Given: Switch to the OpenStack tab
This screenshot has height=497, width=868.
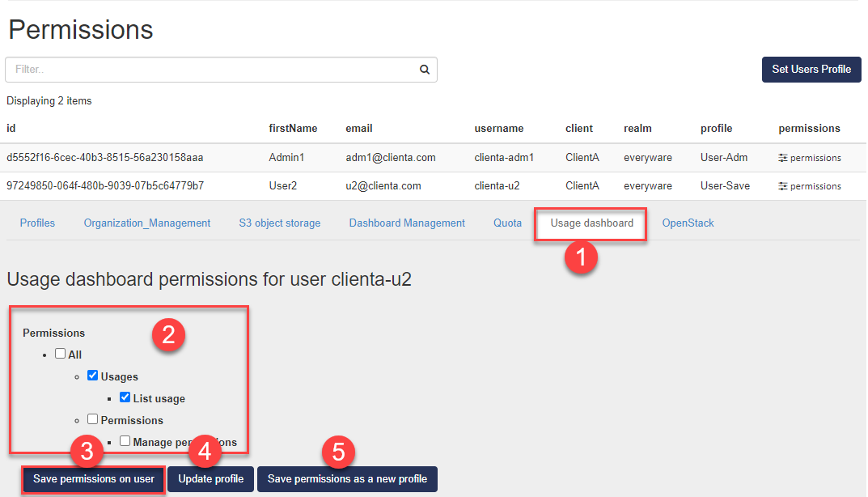Looking at the screenshot, I should tap(688, 223).
